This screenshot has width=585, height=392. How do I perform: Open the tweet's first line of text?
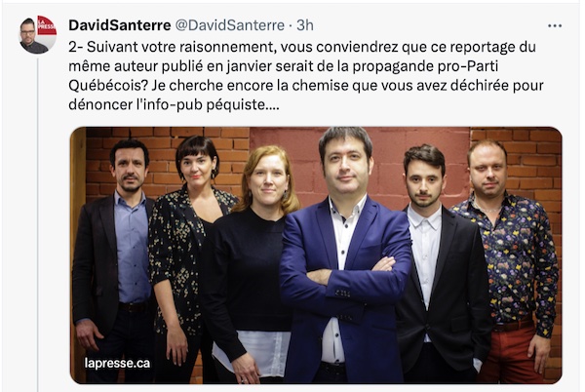tap(302, 47)
